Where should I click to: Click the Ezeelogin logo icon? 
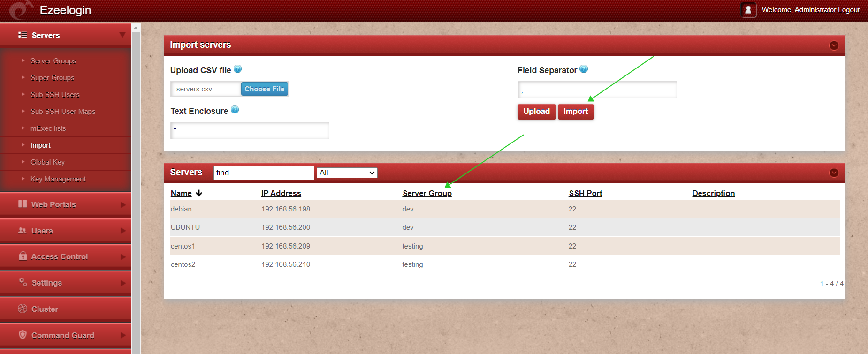coord(21,10)
